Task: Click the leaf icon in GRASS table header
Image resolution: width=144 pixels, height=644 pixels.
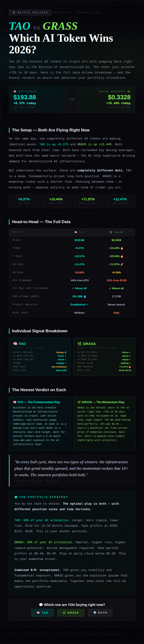Action: [111, 232]
